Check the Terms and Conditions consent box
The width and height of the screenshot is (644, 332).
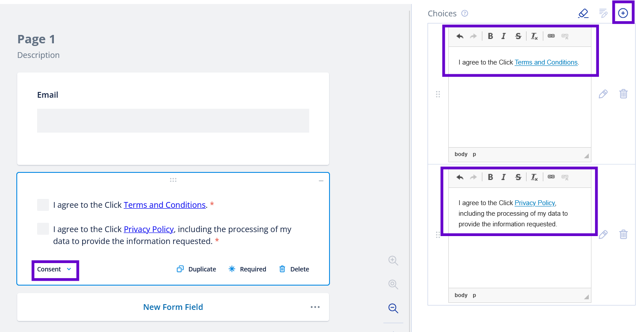click(43, 205)
